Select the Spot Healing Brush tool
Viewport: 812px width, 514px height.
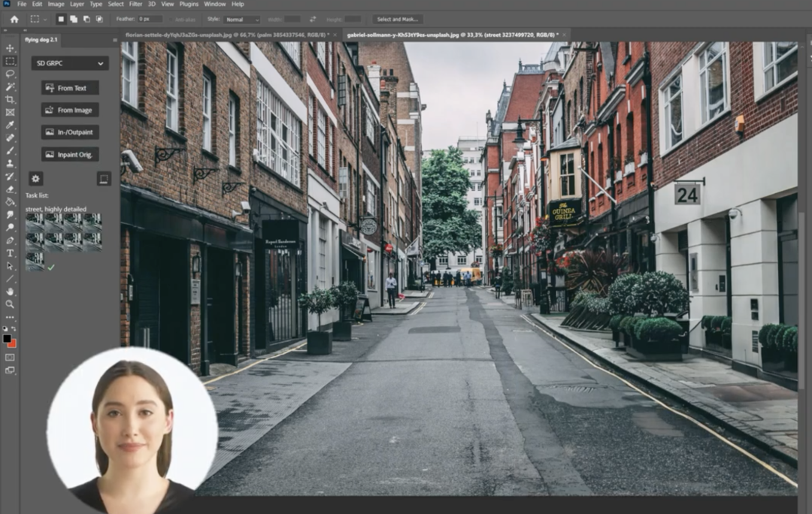point(10,138)
